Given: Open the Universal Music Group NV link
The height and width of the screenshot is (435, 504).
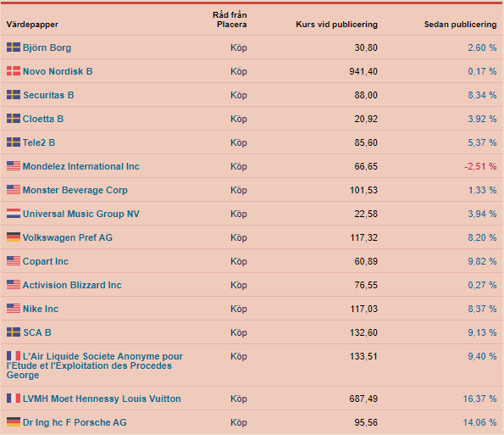Looking at the screenshot, I should click(x=81, y=214).
